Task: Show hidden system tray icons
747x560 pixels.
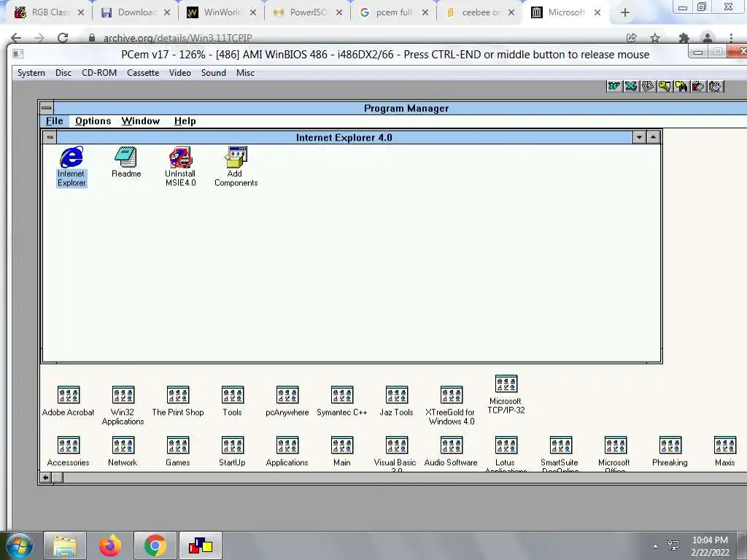Action: click(x=656, y=546)
